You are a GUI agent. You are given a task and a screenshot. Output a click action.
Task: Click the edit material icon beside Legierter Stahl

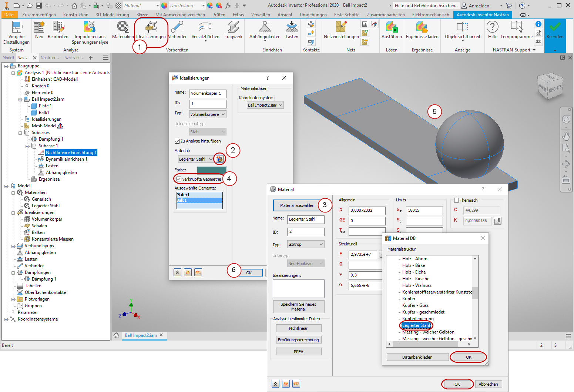[219, 159]
